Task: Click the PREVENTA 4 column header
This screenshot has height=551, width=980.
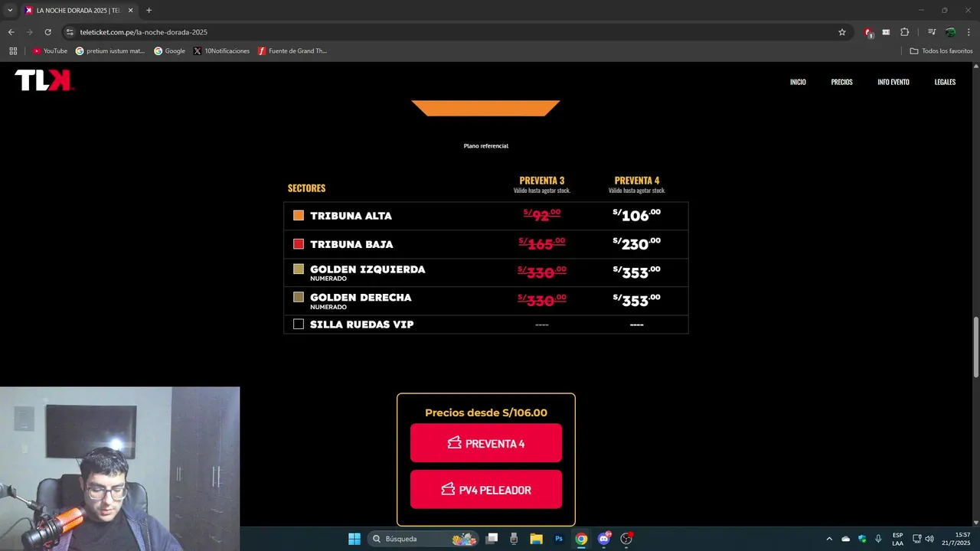Action: click(637, 181)
